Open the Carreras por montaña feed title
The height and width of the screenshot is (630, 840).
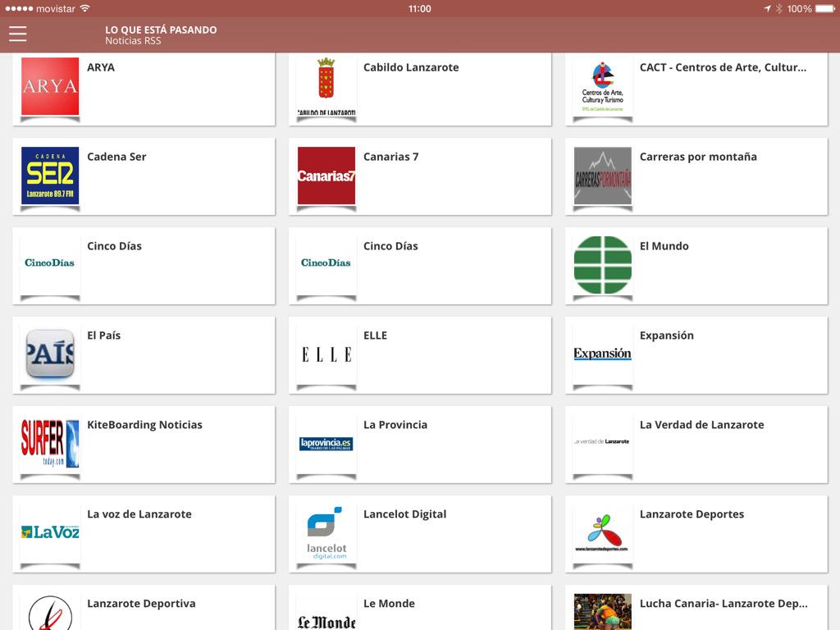coord(698,157)
